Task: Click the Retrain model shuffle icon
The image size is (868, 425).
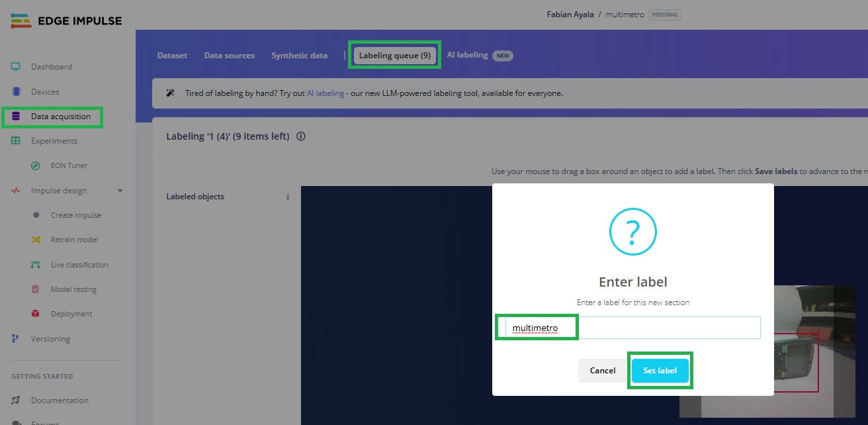Action: (36, 240)
